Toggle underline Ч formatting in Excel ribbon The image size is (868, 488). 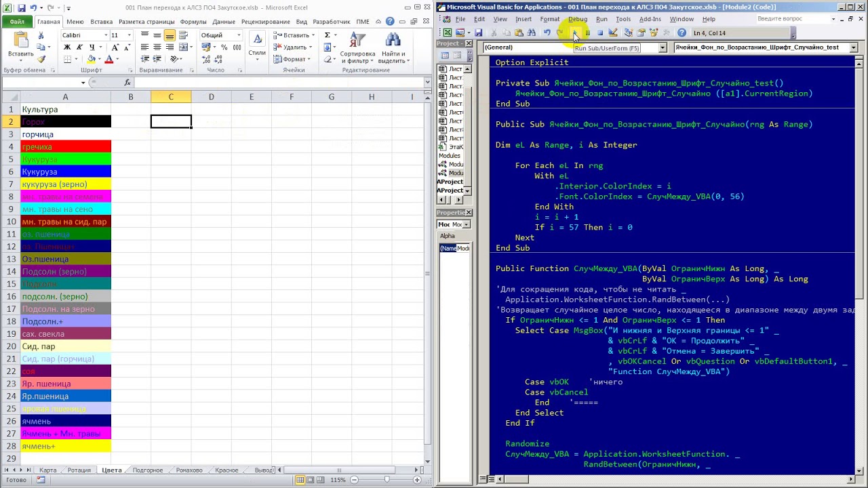(92, 47)
